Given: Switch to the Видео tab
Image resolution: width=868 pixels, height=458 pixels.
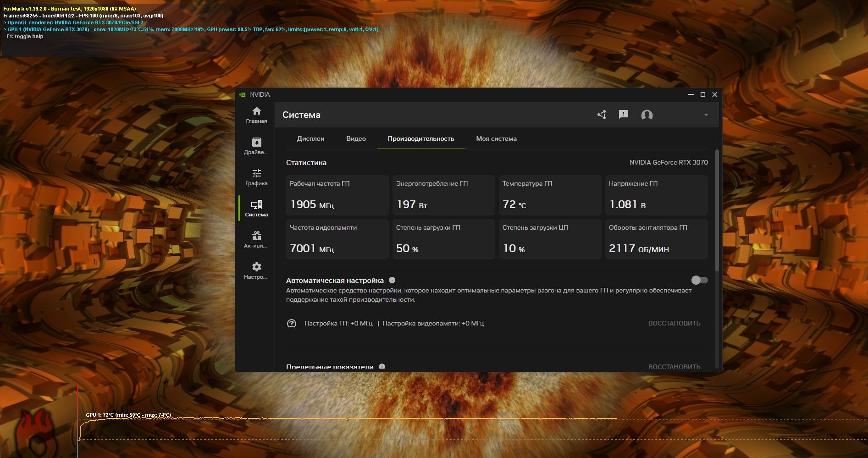Looking at the screenshot, I should (356, 138).
